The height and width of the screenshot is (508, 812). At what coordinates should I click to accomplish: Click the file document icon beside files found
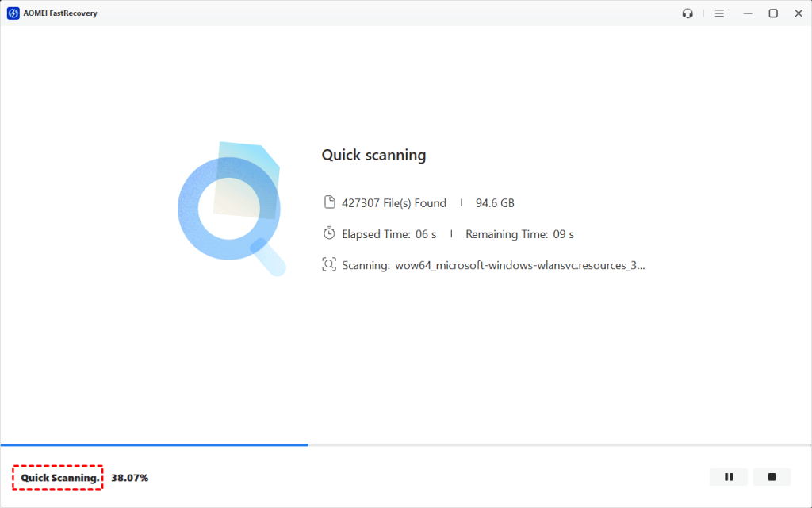coord(329,202)
